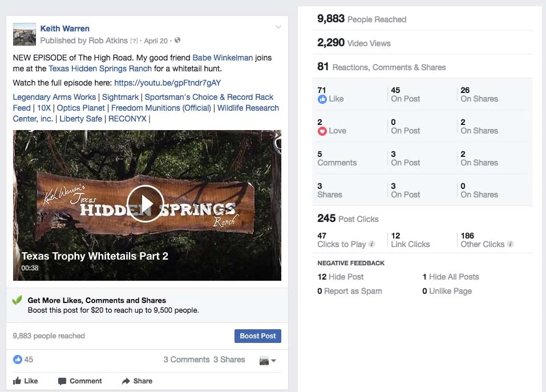Open Keith Warren profile picture thumbnail
Viewport: 546px width, 392px height.
tap(25, 34)
